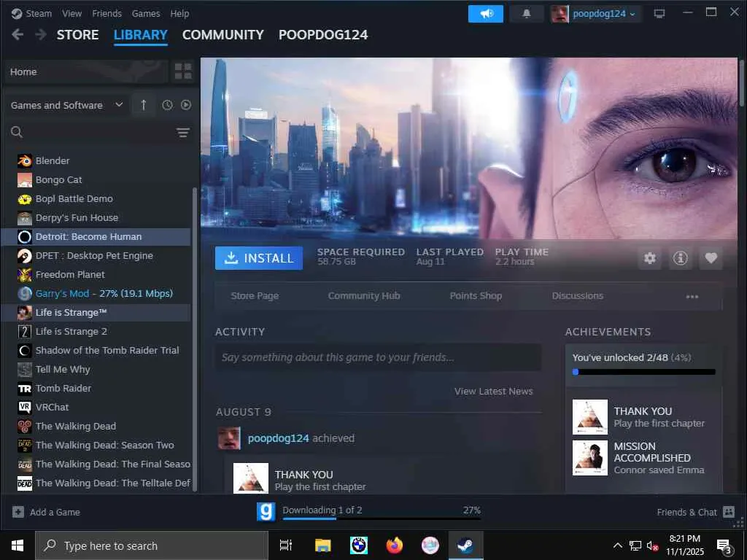Show game information icon

pos(680,258)
